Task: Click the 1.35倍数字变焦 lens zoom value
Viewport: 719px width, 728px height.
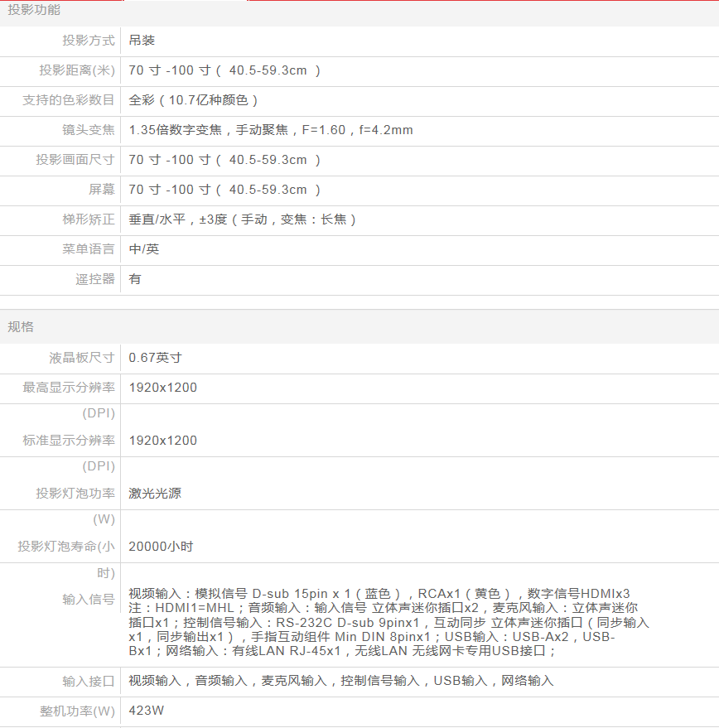Action: coord(271,130)
